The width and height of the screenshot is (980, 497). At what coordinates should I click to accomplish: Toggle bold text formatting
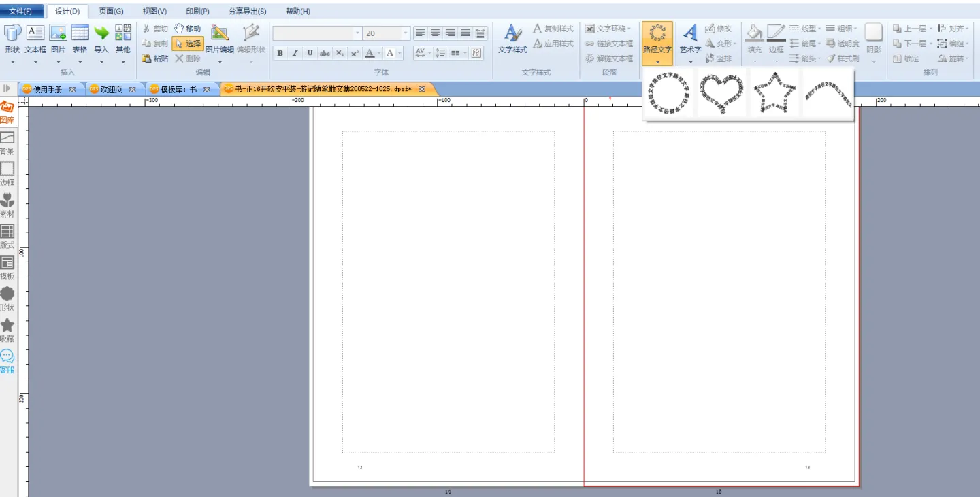280,53
